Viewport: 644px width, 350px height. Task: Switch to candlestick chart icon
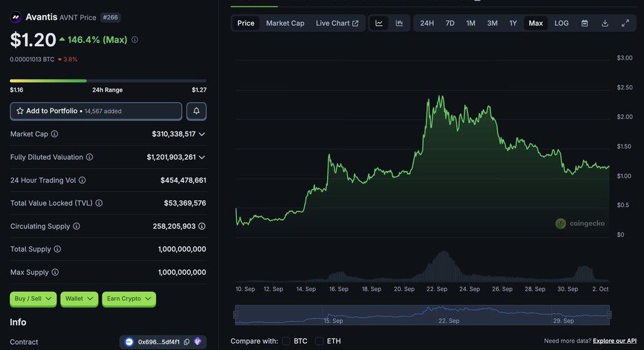pos(399,23)
